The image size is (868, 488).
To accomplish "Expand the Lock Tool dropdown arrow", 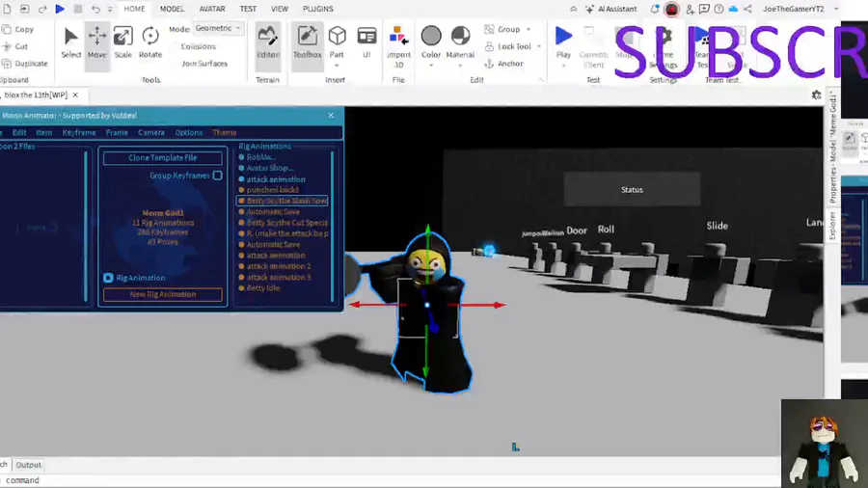I will [x=539, y=46].
